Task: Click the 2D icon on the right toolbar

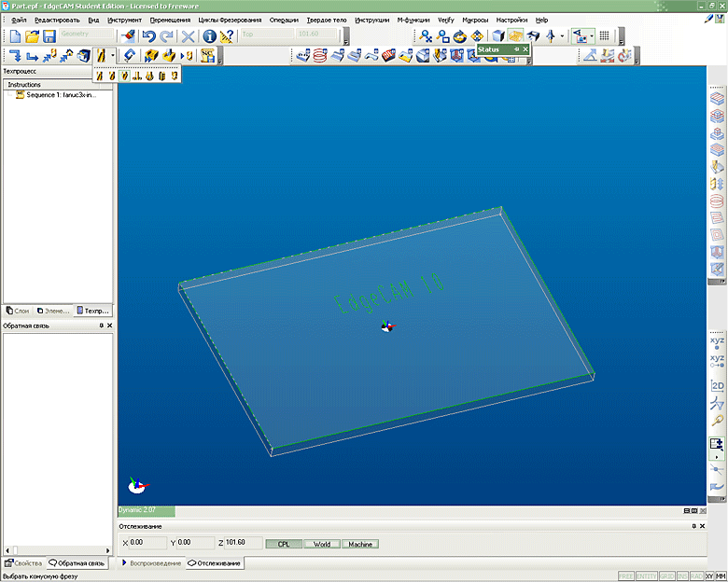Action: coord(718,386)
